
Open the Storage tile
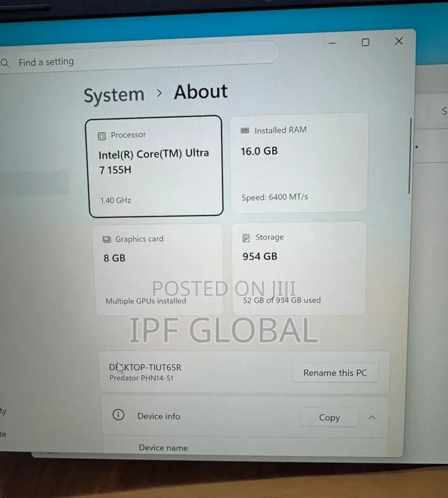[x=299, y=268]
